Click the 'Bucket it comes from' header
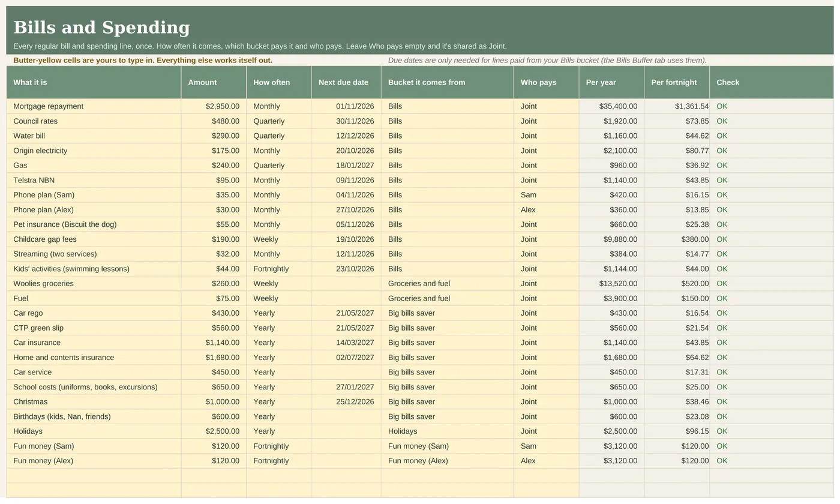This screenshot has width=840, height=504. point(447,82)
